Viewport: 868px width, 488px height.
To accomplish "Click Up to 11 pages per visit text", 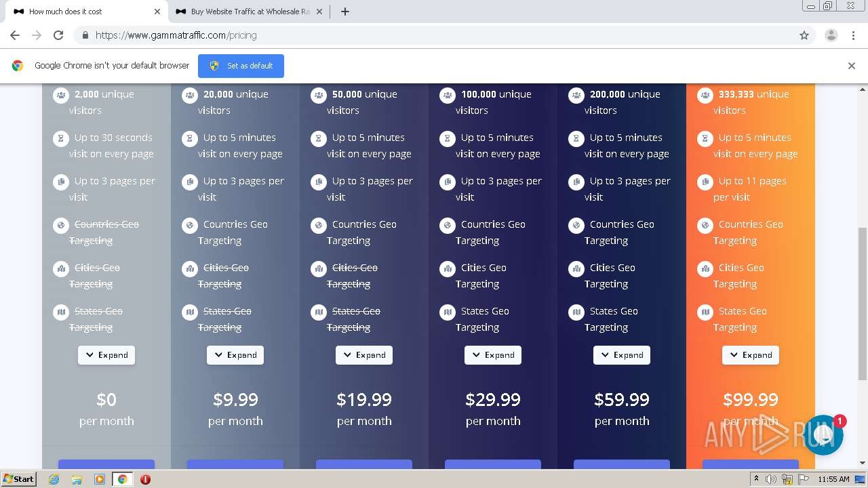I will (750, 189).
